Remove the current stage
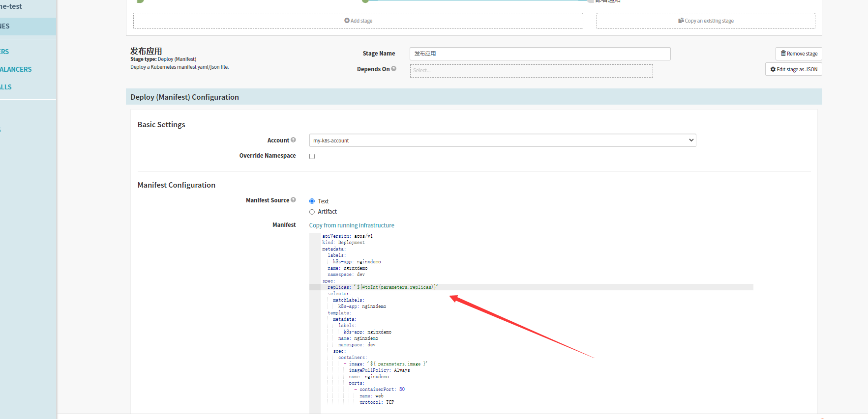The height and width of the screenshot is (419, 868). pyautogui.click(x=799, y=54)
